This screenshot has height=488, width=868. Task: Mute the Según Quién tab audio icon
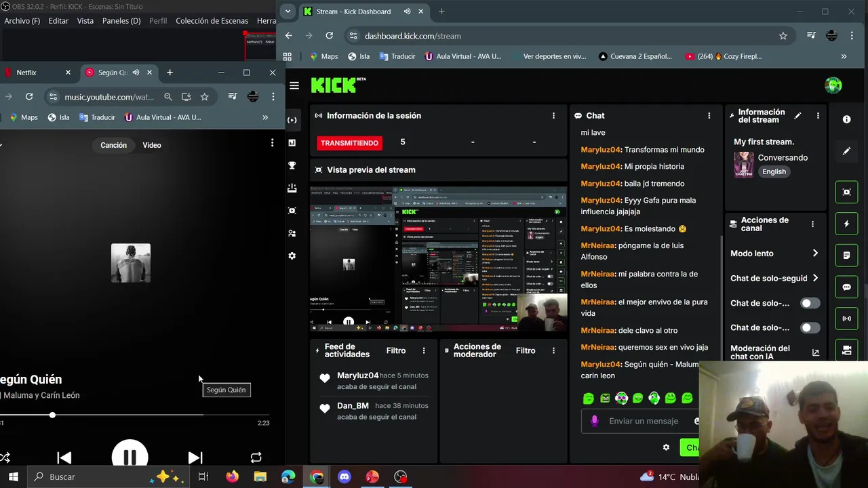136,73
